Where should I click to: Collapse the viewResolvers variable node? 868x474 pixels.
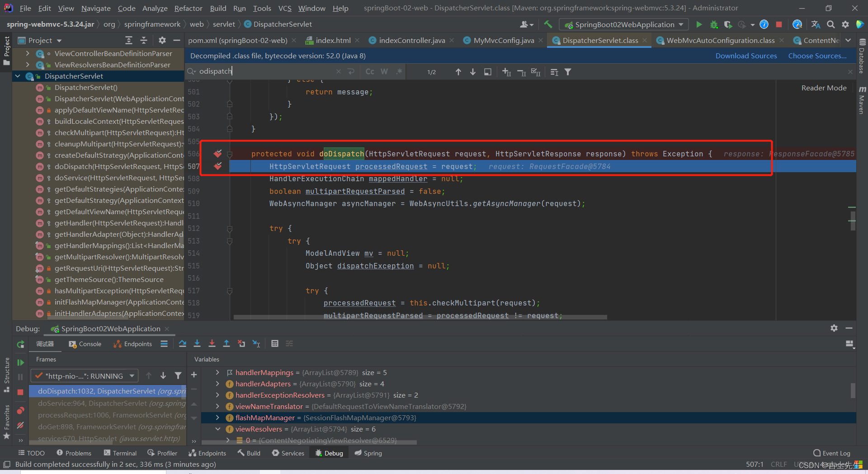coord(217,429)
